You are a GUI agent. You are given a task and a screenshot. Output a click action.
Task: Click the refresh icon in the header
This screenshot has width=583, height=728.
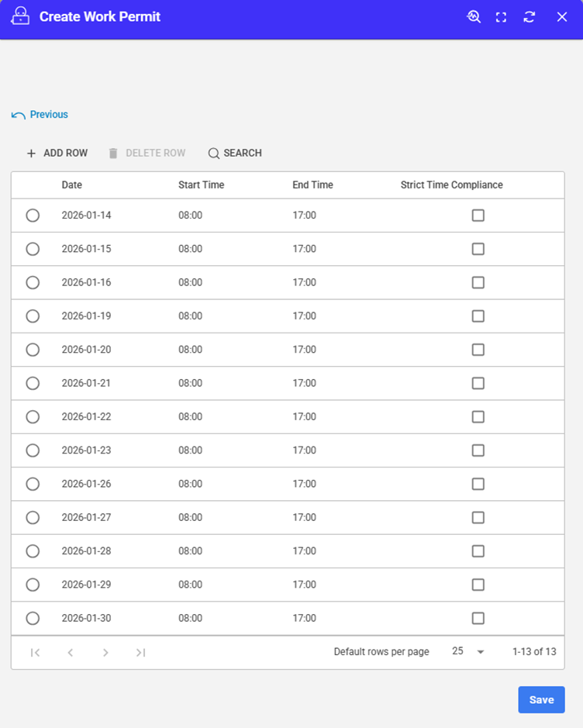pos(530,17)
